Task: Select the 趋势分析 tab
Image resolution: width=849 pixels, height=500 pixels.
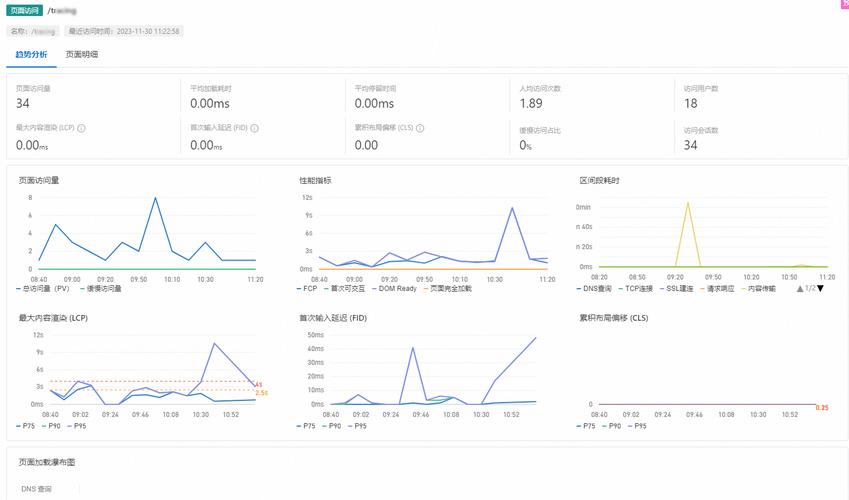Action: [31, 54]
